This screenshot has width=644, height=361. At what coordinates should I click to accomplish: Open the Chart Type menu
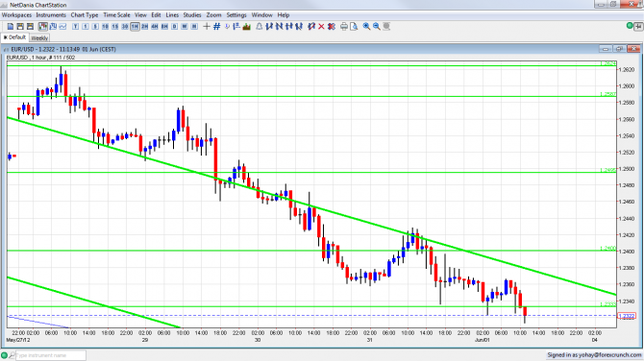(x=85, y=15)
